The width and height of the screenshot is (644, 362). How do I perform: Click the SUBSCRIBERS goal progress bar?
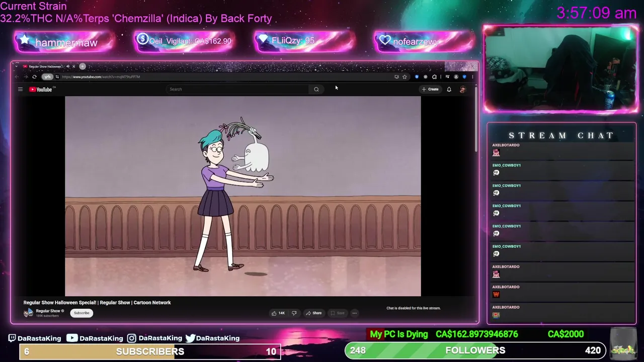[149, 351]
